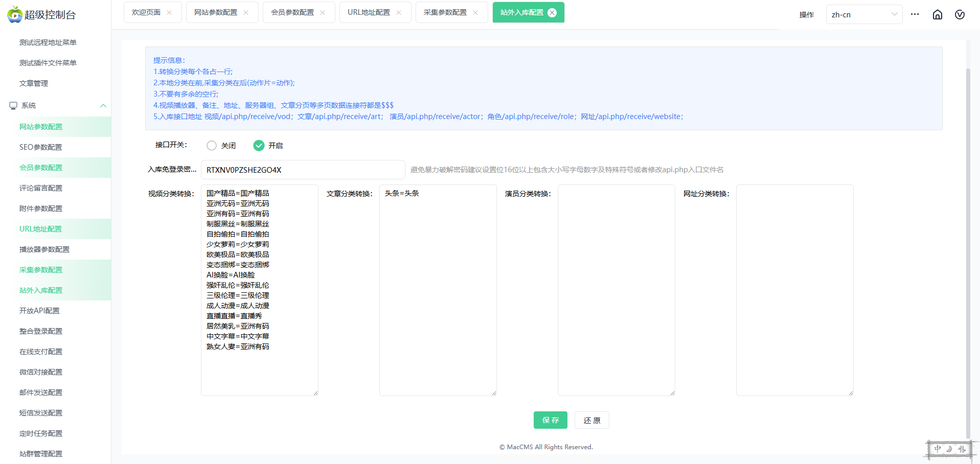Open the zh-cn language dropdown
This screenshot has height=464, width=980.
(x=863, y=15)
